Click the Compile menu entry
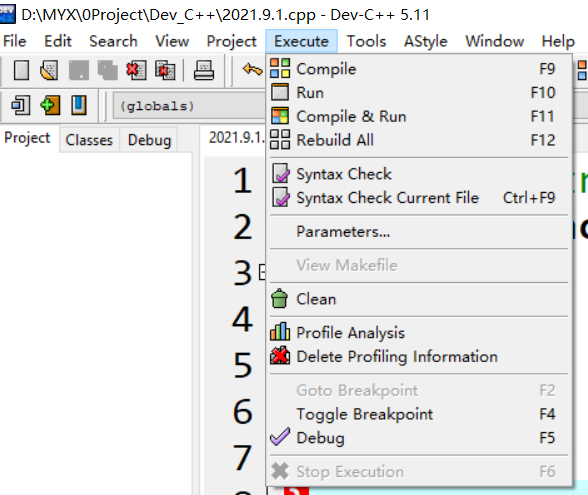 419,69
